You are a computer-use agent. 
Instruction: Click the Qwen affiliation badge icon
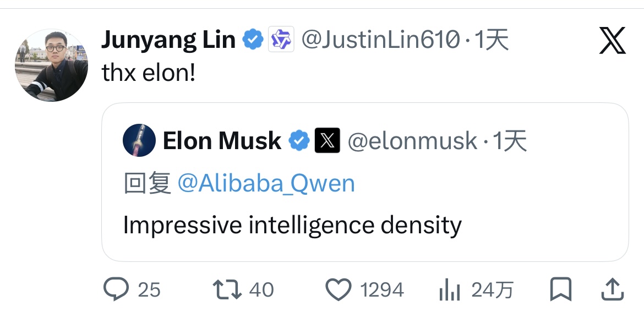pos(281,40)
